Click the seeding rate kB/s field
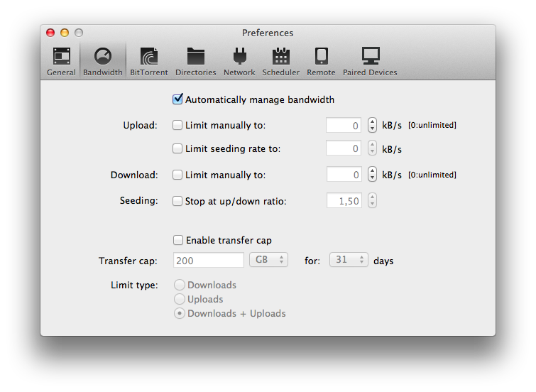This screenshot has width=536, height=392. tap(344, 148)
